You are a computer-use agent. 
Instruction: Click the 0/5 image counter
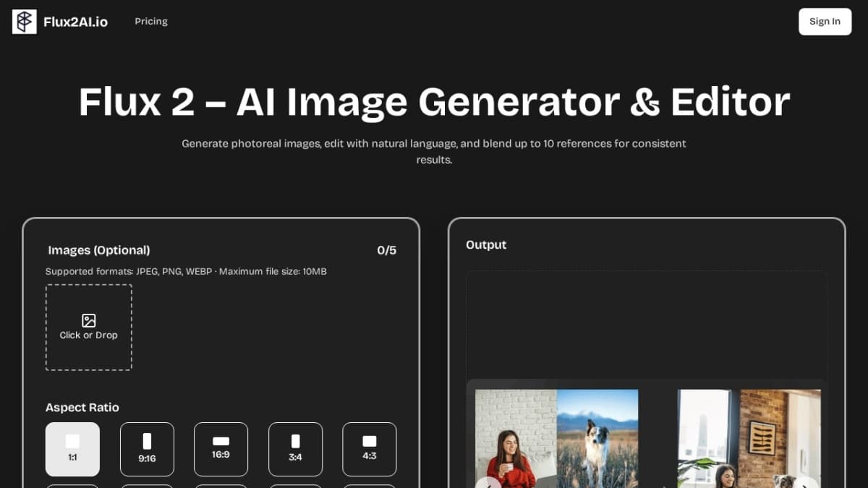coord(386,250)
